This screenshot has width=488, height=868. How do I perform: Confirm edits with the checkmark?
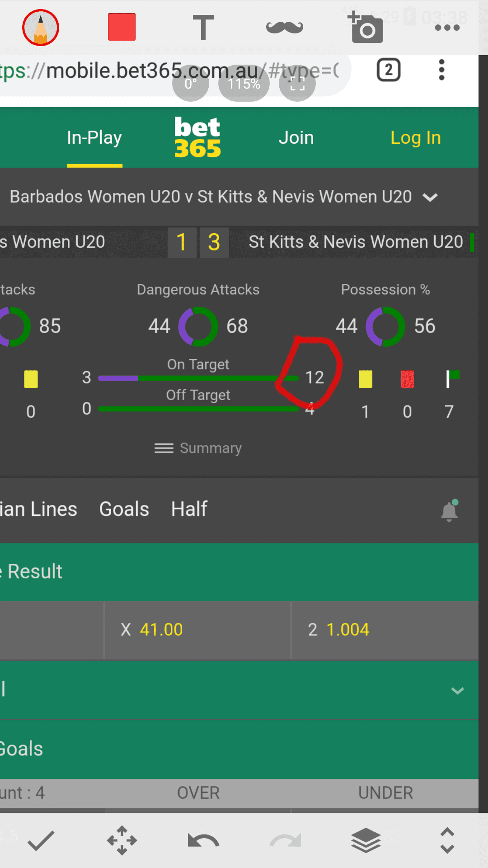point(41,841)
